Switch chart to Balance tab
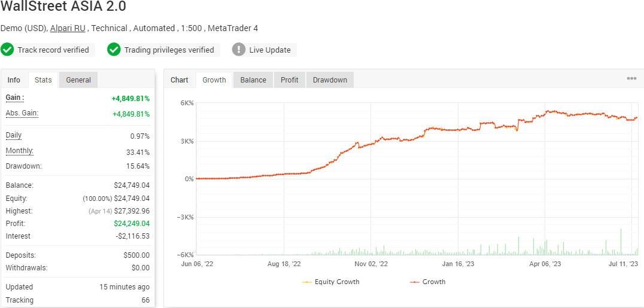 point(253,80)
